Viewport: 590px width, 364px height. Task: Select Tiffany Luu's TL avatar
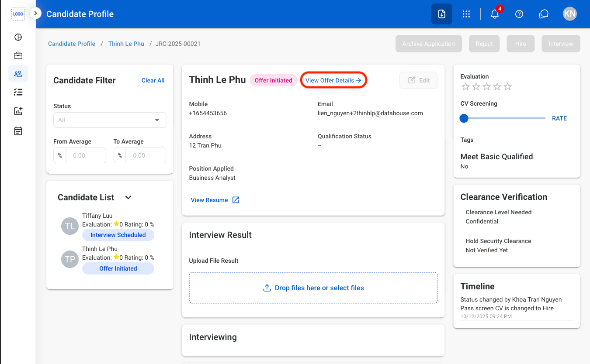pyautogui.click(x=70, y=226)
